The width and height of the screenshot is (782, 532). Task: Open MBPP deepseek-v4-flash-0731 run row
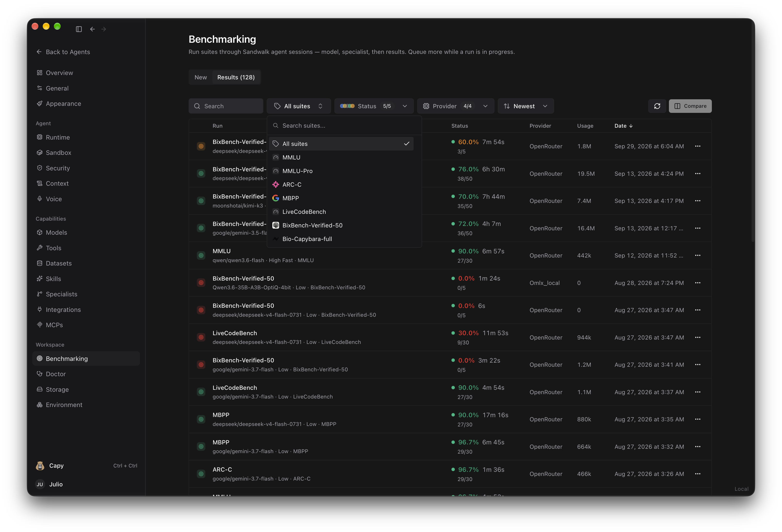tap(450, 419)
